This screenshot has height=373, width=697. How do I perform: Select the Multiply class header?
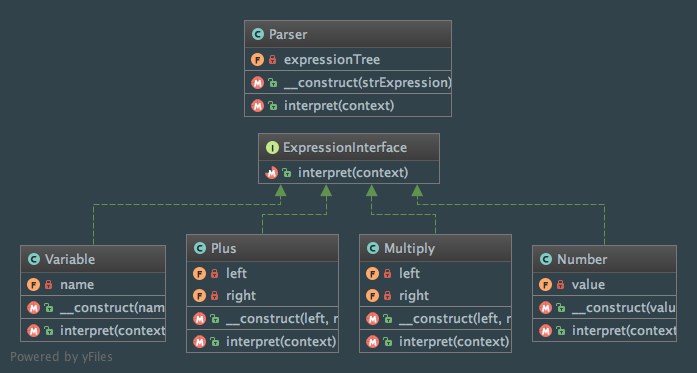(x=435, y=248)
